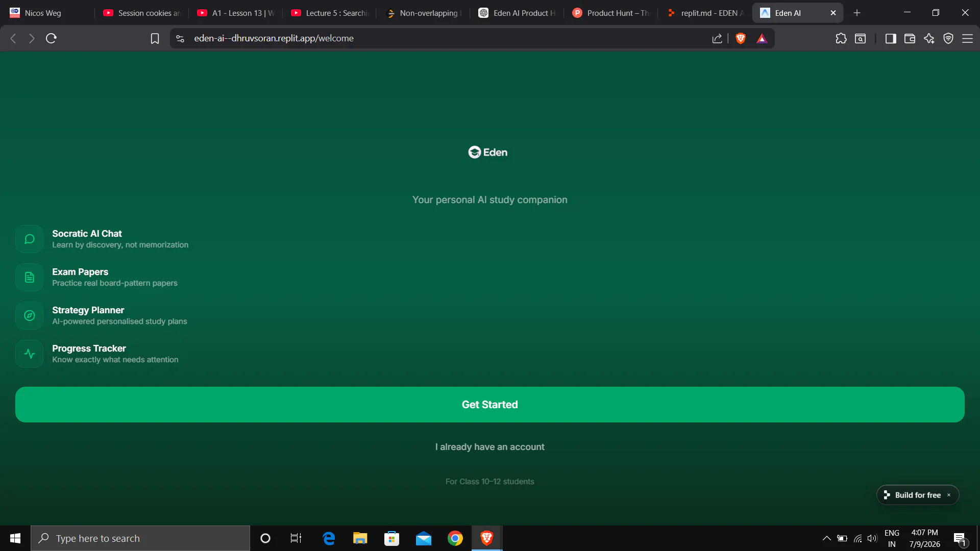Click 'Know exactly what needs attention' text
The width and height of the screenshot is (980, 551).
115,360
